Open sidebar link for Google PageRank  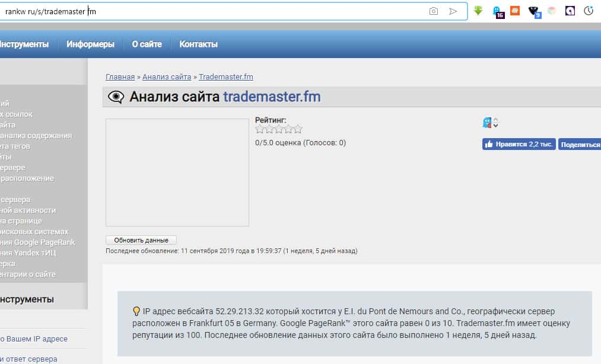click(x=37, y=242)
